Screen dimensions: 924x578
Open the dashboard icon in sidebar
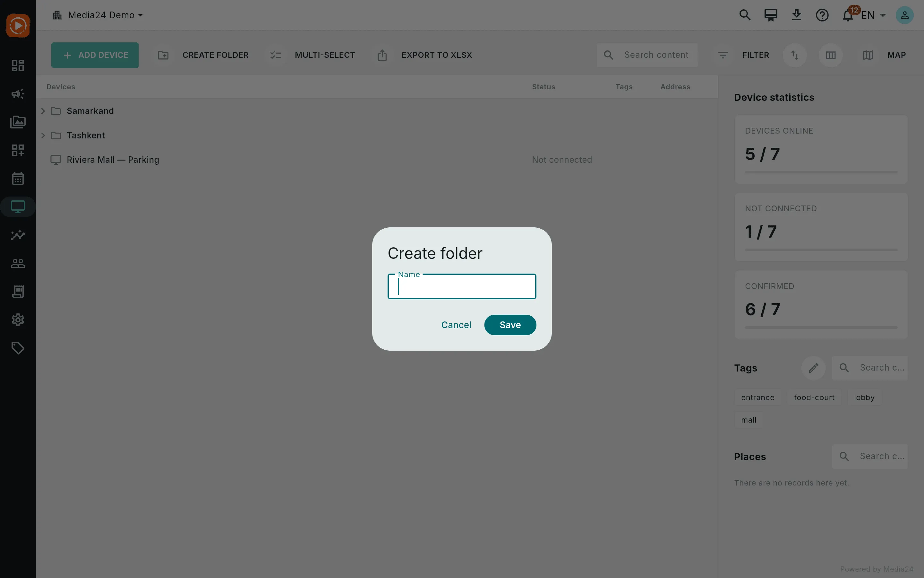(18, 66)
